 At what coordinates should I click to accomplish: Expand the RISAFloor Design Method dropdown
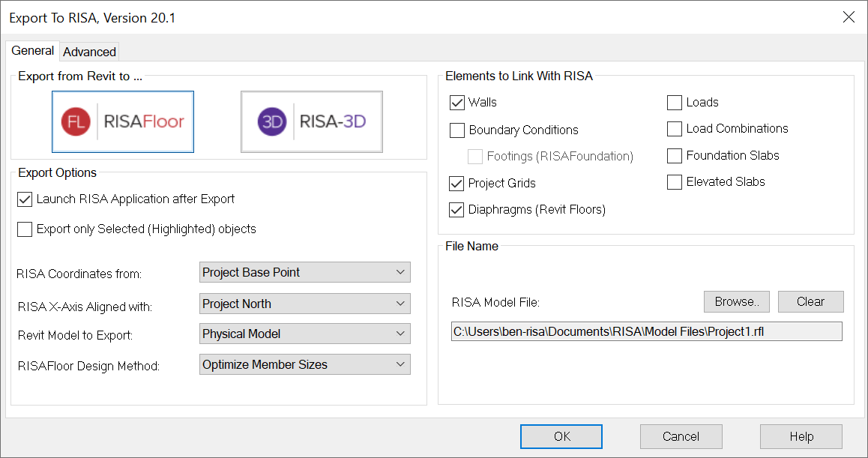point(305,365)
